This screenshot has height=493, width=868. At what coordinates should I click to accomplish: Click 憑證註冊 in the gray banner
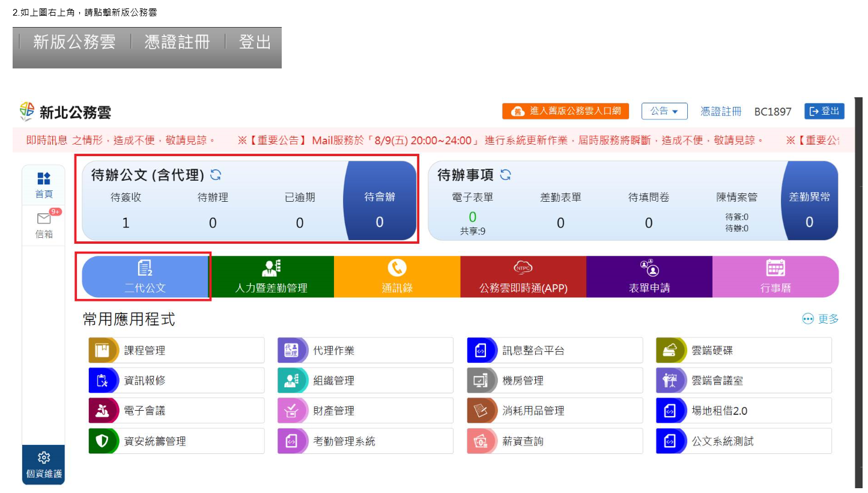click(177, 42)
